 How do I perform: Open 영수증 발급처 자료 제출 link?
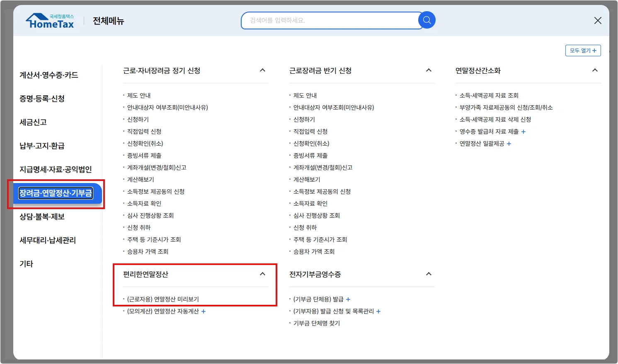click(489, 132)
